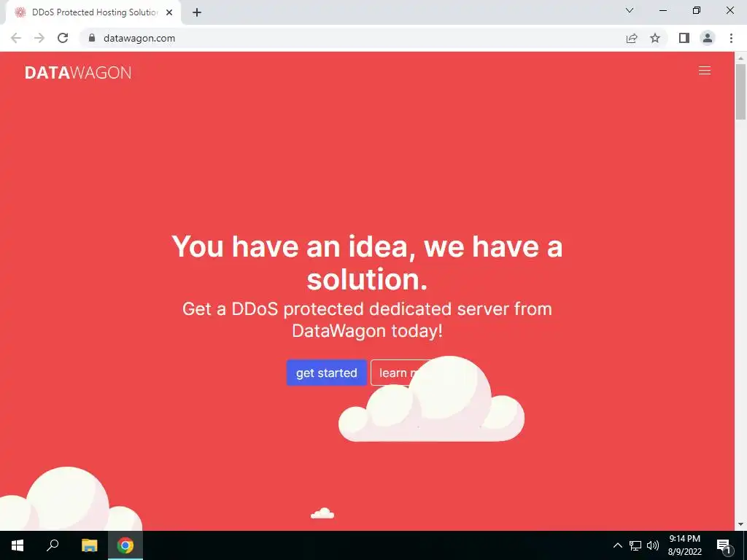Share this page icon
Screen dimensions: 747x560
[x=632, y=38]
